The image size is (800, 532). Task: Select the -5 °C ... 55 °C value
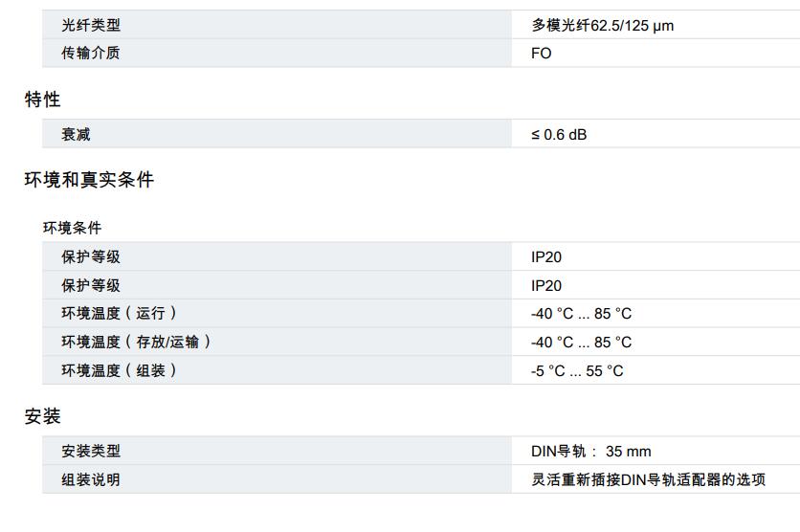click(577, 370)
